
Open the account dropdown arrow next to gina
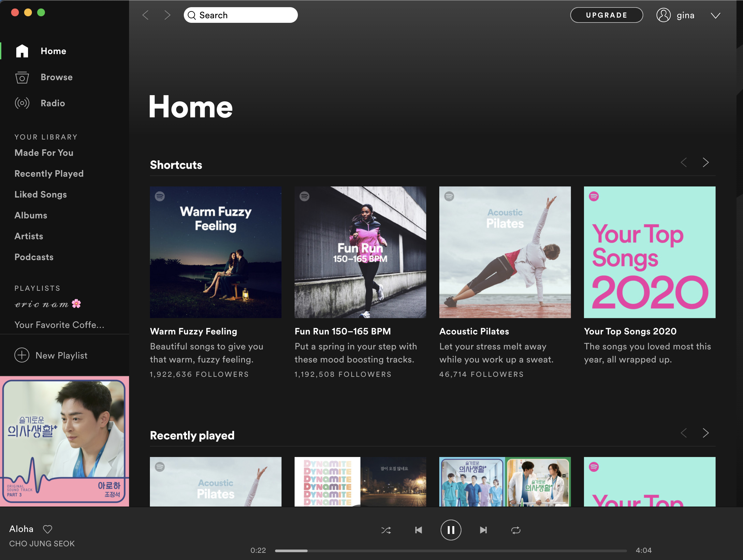click(x=715, y=15)
